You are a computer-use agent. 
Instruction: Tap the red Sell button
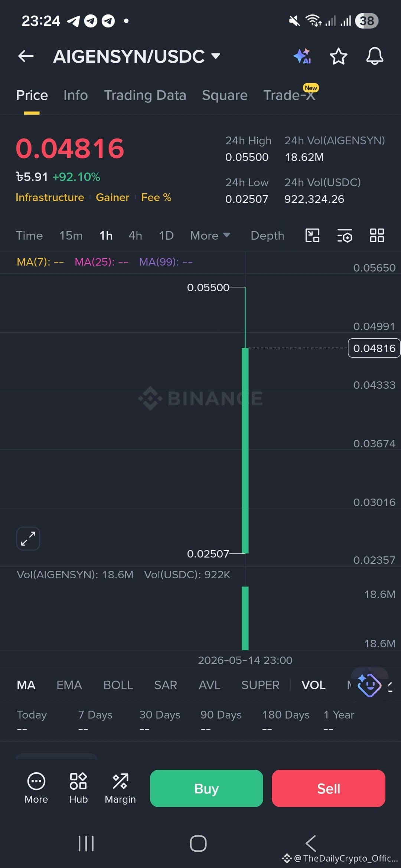pos(329,788)
